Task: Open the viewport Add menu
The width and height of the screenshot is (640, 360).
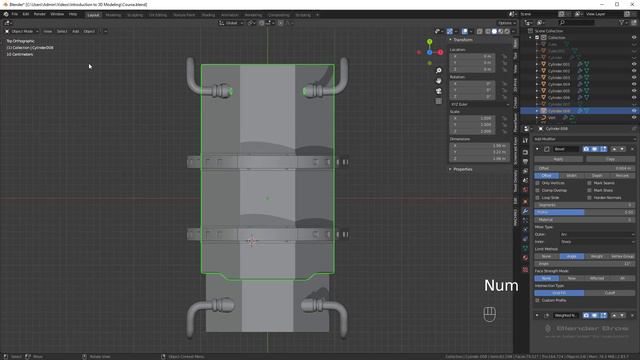Action: pyautogui.click(x=76, y=31)
